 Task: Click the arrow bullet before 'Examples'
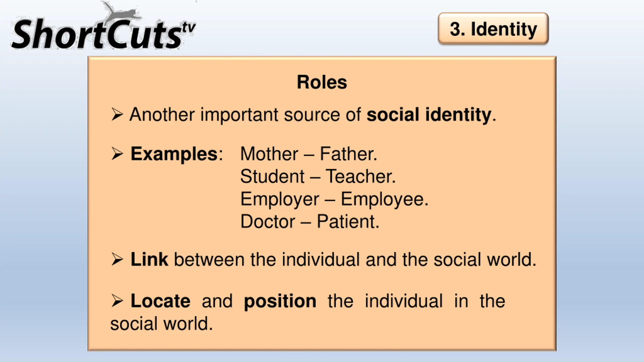coord(117,154)
